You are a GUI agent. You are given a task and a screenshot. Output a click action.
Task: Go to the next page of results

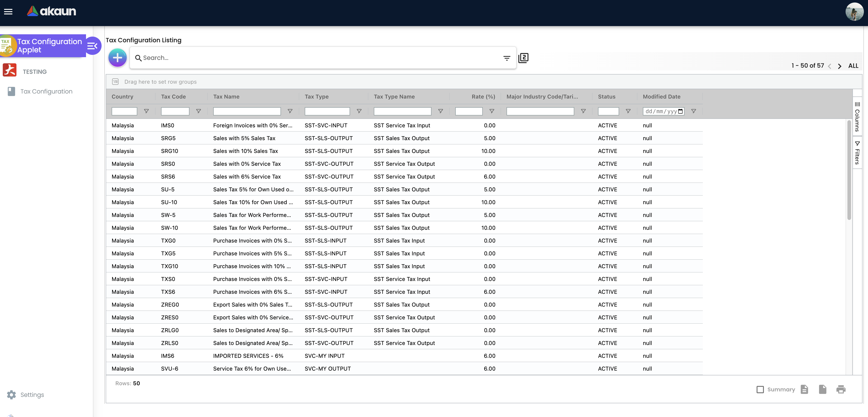[x=839, y=66]
